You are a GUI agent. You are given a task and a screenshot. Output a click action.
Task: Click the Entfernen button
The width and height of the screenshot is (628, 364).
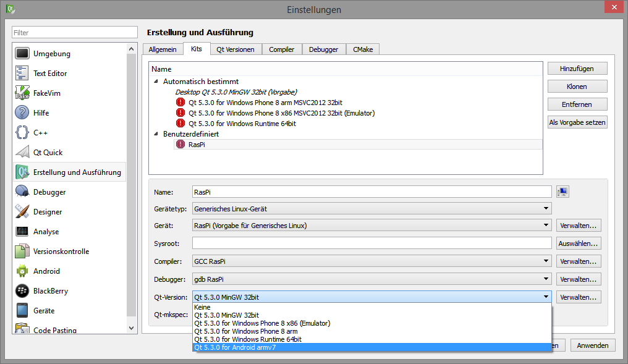[577, 104]
